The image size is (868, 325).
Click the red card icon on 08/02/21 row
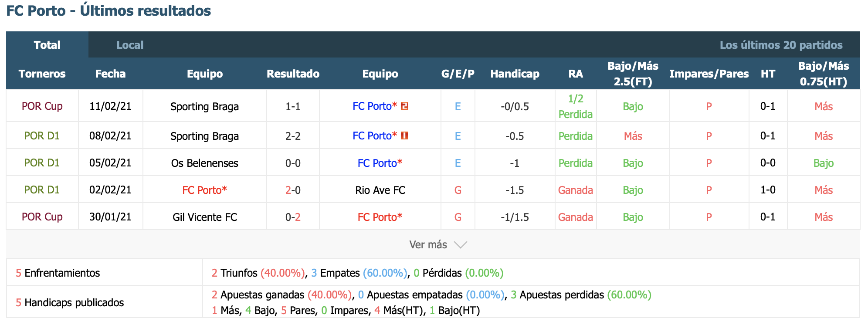(x=404, y=135)
